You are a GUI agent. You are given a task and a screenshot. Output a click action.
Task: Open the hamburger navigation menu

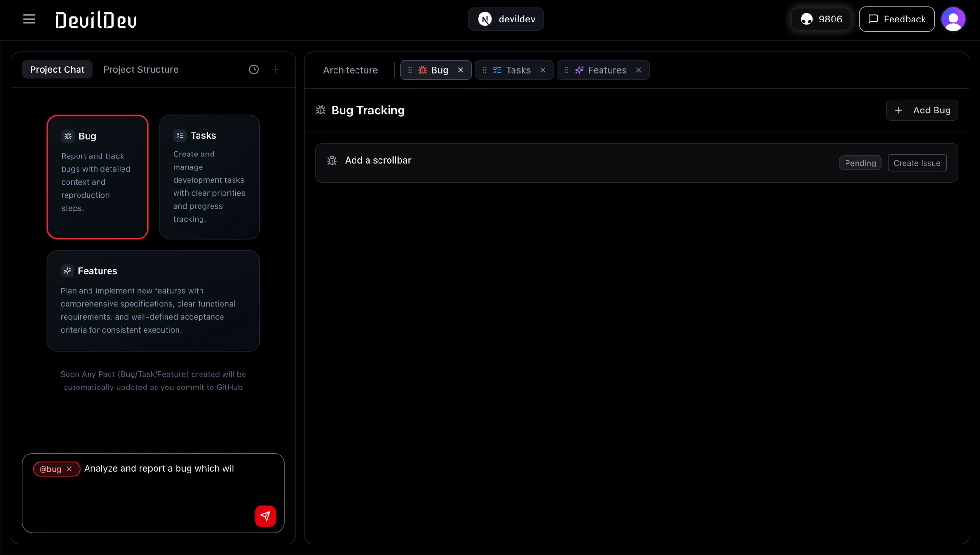coord(29,19)
